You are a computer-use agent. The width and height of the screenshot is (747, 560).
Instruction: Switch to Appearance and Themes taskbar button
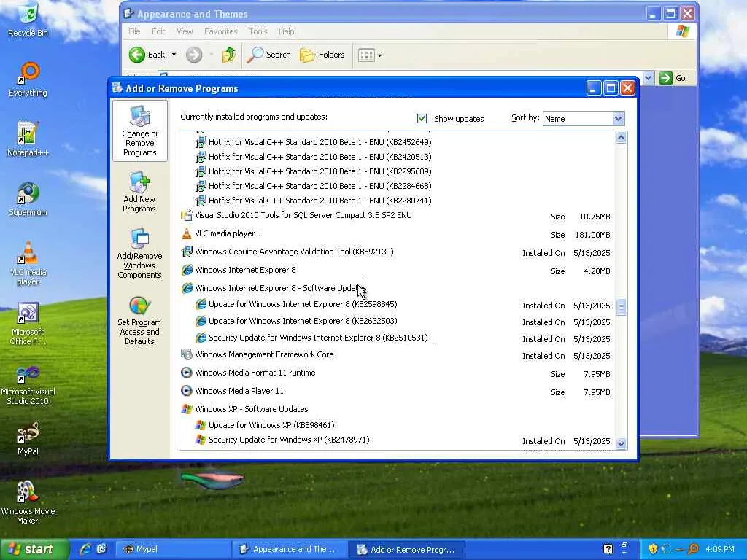point(290,549)
